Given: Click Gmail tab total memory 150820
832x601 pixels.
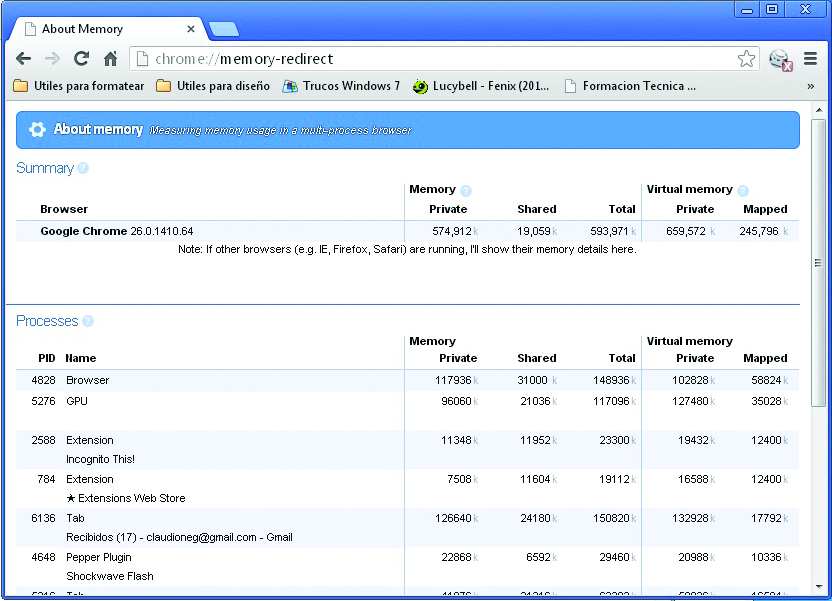Looking at the screenshot, I should pos(611,518).
